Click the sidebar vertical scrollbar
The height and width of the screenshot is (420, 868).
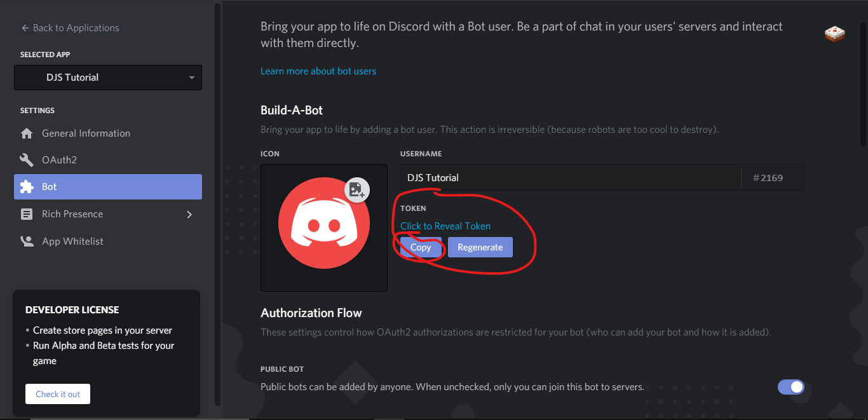click(218, 203)
